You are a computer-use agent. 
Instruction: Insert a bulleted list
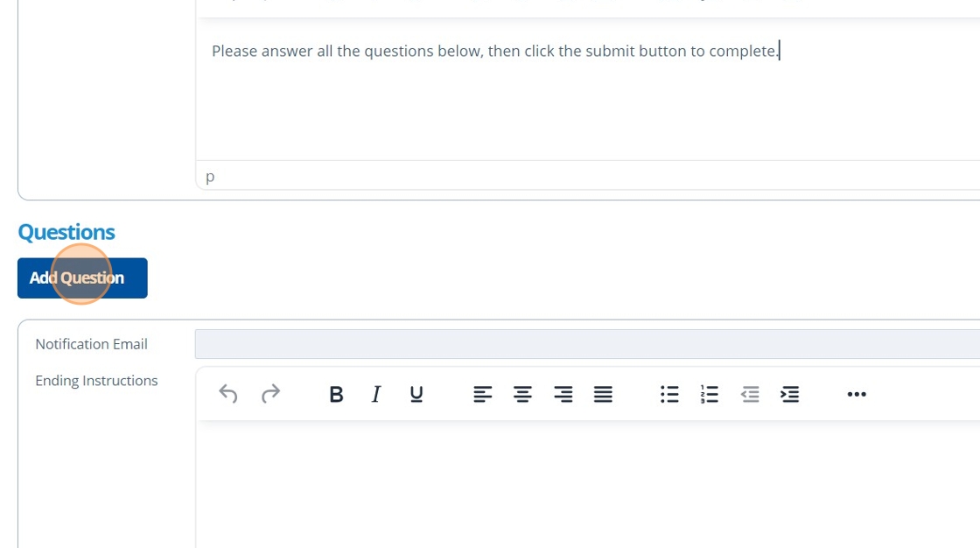tap(669, 394)
